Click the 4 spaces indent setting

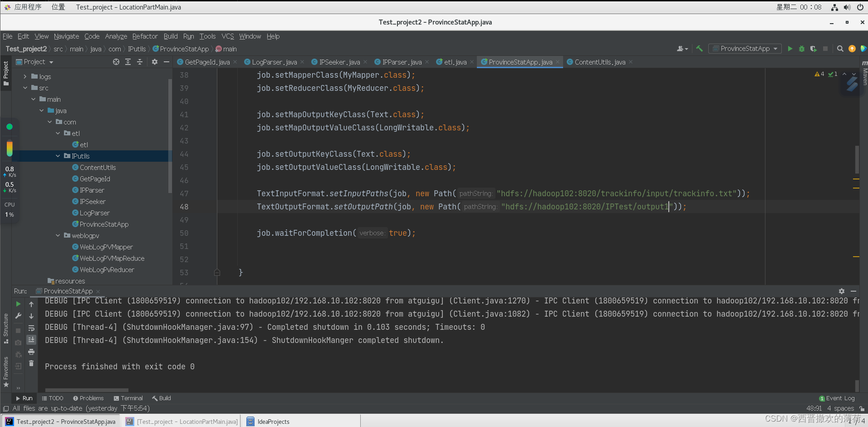point(840,408)
